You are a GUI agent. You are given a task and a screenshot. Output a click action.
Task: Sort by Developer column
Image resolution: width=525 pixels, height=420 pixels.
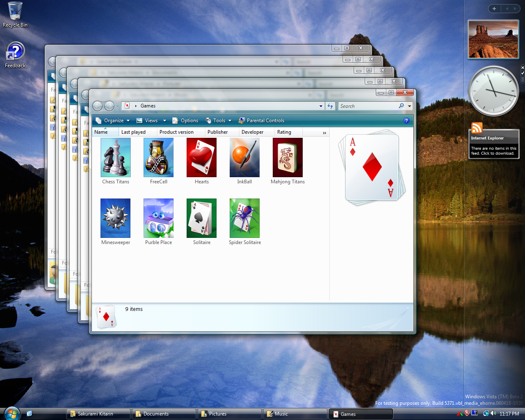pyautogui.click(x=257, y=132)
